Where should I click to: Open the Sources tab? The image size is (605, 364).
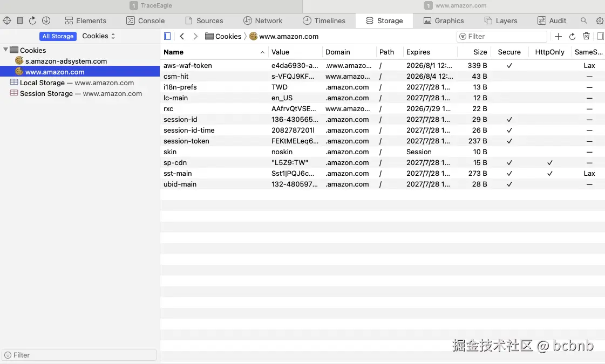(x=204, y=21)
